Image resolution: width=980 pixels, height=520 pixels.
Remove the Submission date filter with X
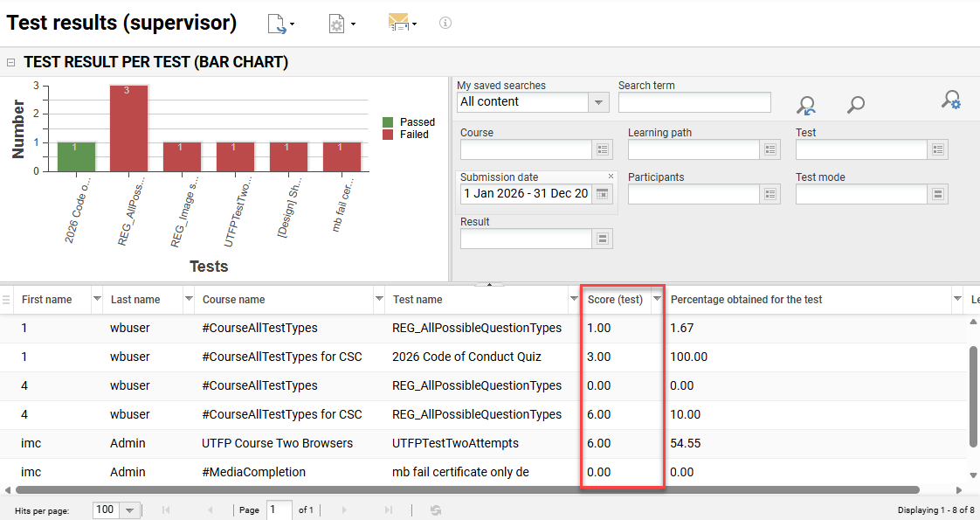click(611, 177)
